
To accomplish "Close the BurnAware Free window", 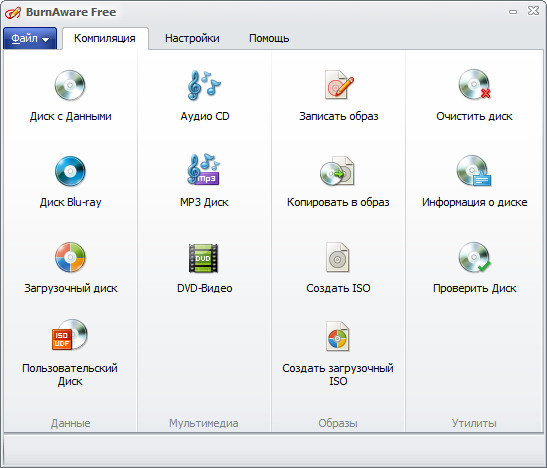I will pyautogui.click(x=533, y=11).
